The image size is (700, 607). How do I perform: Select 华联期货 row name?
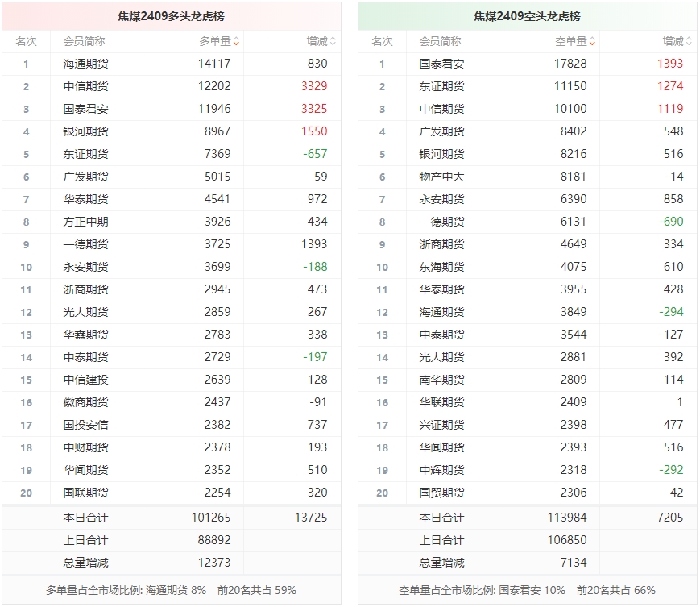tap(441, 402)
